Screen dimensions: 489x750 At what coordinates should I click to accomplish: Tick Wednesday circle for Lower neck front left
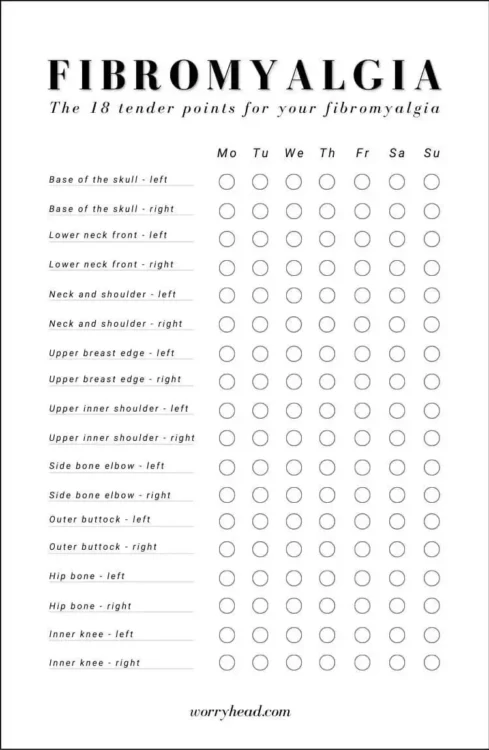coord(294,239)
